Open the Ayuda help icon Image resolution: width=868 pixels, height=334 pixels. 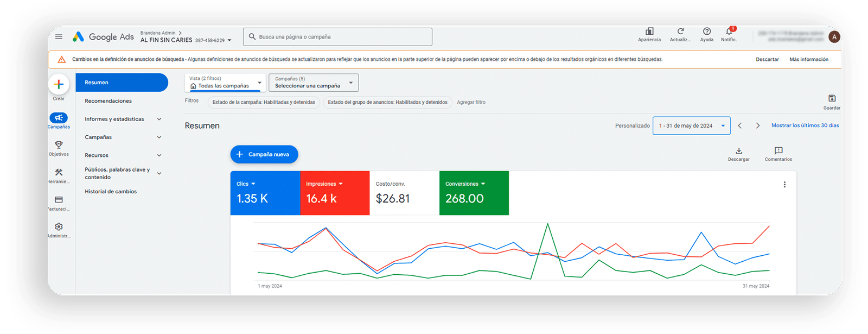(706, 32)
